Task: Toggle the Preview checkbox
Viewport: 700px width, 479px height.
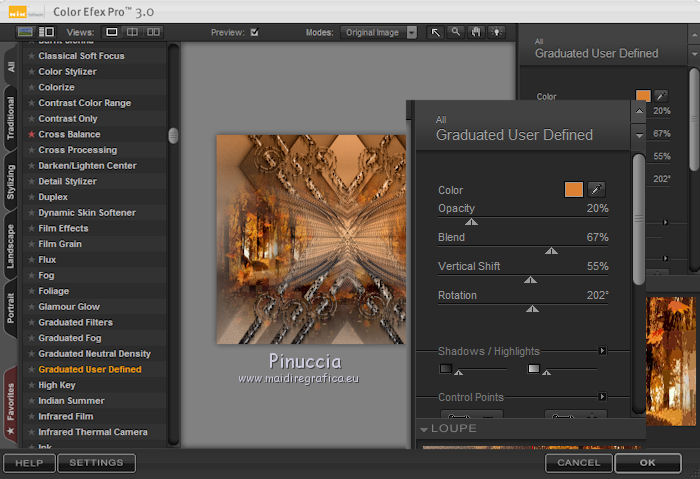Action: [x=254, y=32]
